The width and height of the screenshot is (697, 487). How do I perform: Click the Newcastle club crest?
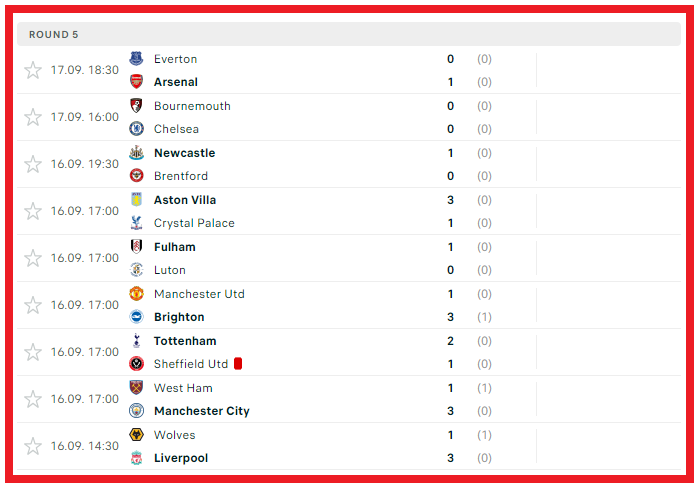click(x=136, y=153)
